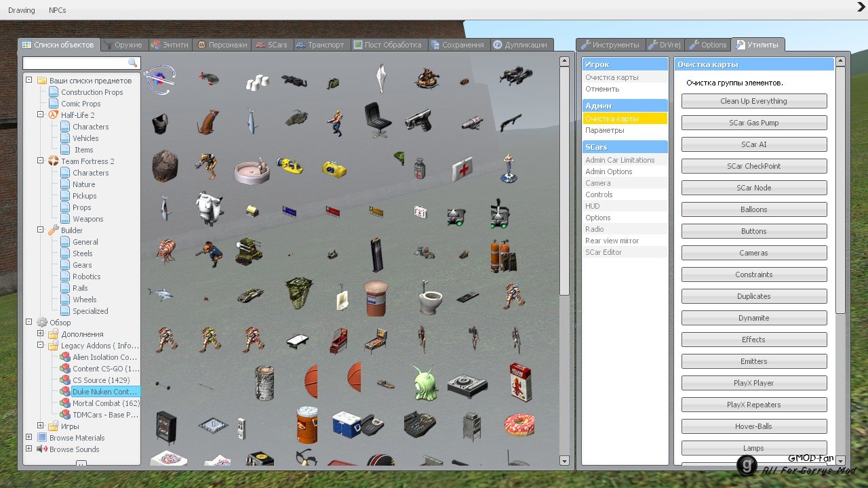This screenshot has width=868, height=488.
Task: Pick the black dumbbell prop thumbnail
Action: pos(162,385)
